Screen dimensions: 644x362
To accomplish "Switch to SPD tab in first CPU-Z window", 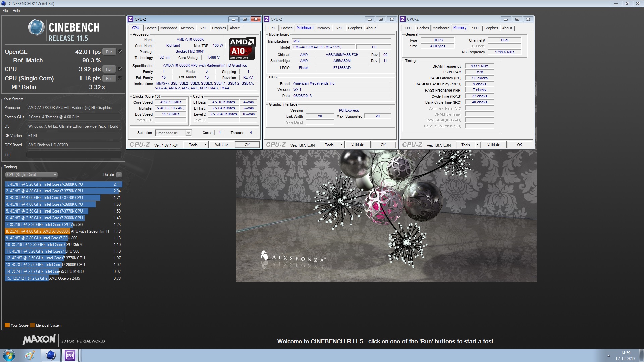I will (x=203, y=28).
